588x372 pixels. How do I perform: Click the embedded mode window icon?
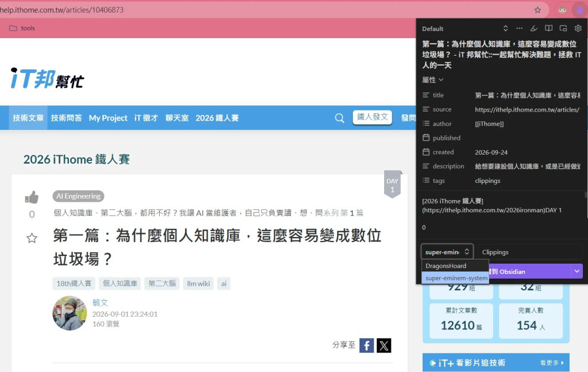[x=563, y=29]
